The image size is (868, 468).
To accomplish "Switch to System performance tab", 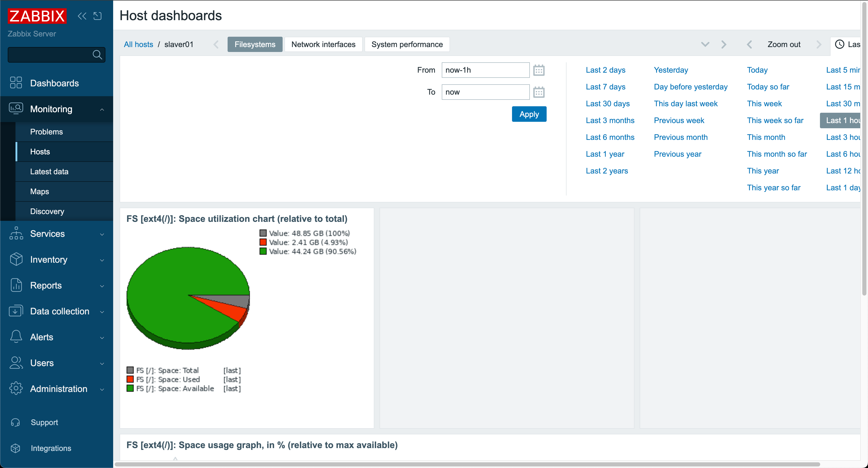I will (407, 44).
